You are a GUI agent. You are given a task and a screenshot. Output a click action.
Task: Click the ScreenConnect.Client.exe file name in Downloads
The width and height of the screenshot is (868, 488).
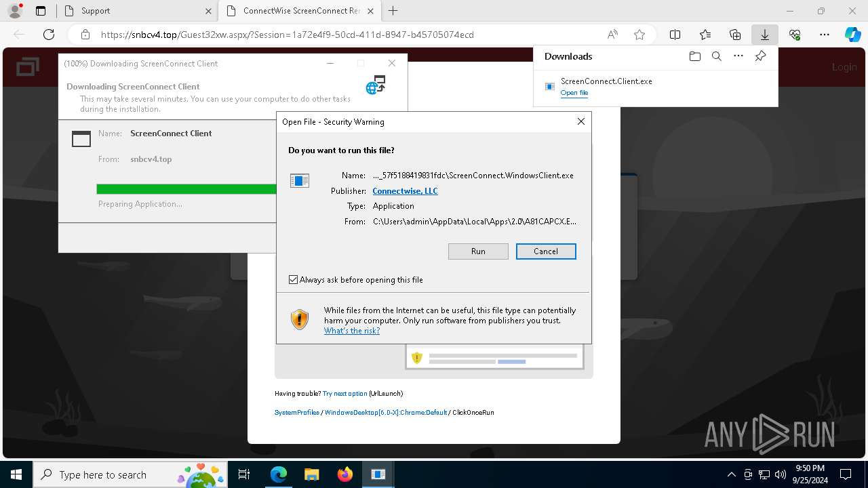tap(606, 81)
